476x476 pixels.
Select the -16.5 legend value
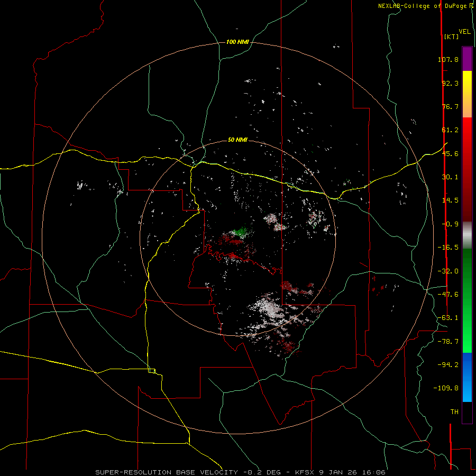tap(448, 248)
